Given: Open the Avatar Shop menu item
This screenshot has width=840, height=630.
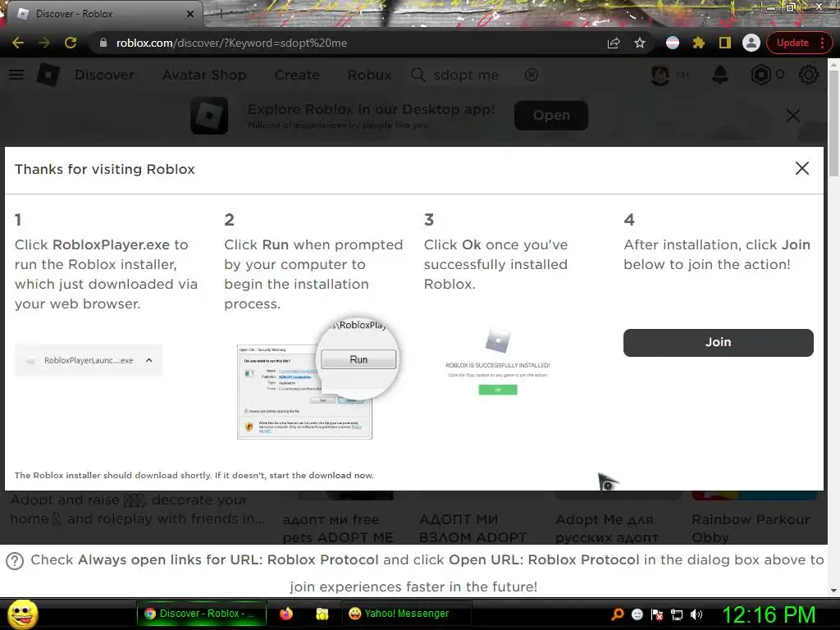Looking at the screenshot, I should [x=204, y=75].
